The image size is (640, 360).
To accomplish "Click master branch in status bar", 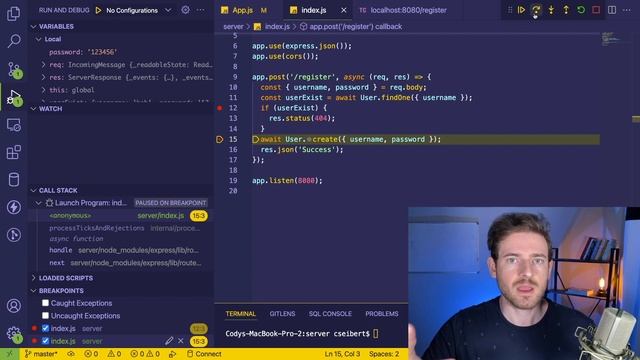I will 41,354.
